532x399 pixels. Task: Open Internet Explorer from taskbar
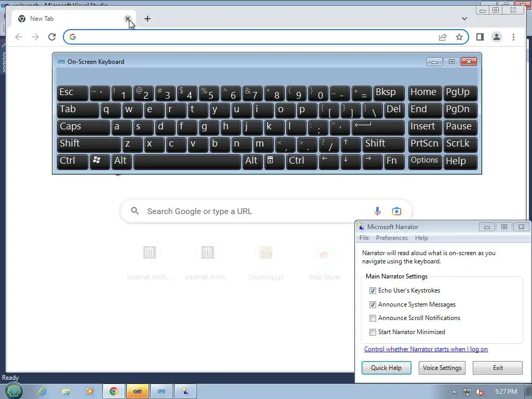coord(42,392)
